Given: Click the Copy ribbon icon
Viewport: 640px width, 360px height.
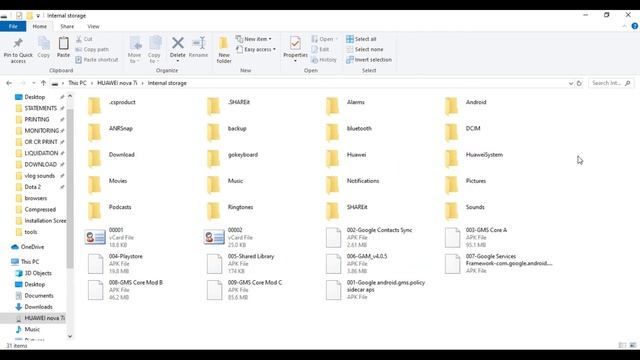Looking at the screenshot, I should [44, 47].
